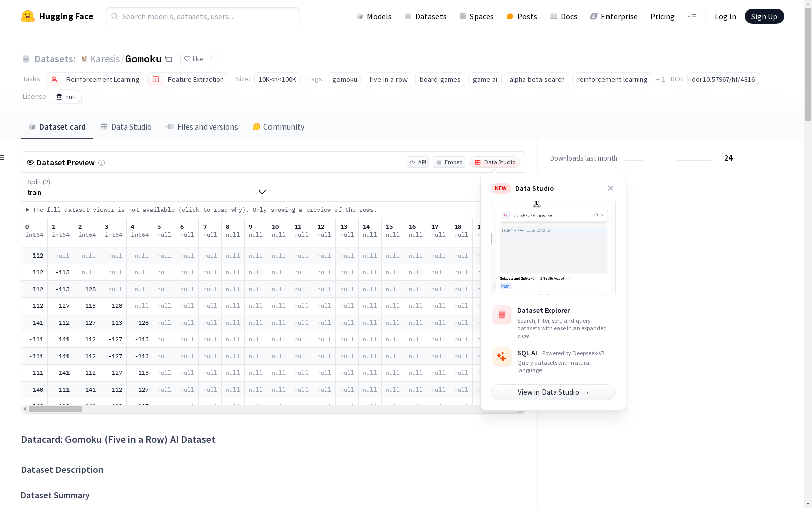Open the API button in Dataset Preview
Image resolution: width=812 pixels, height=508 pixels.
[x=418, y=162]
